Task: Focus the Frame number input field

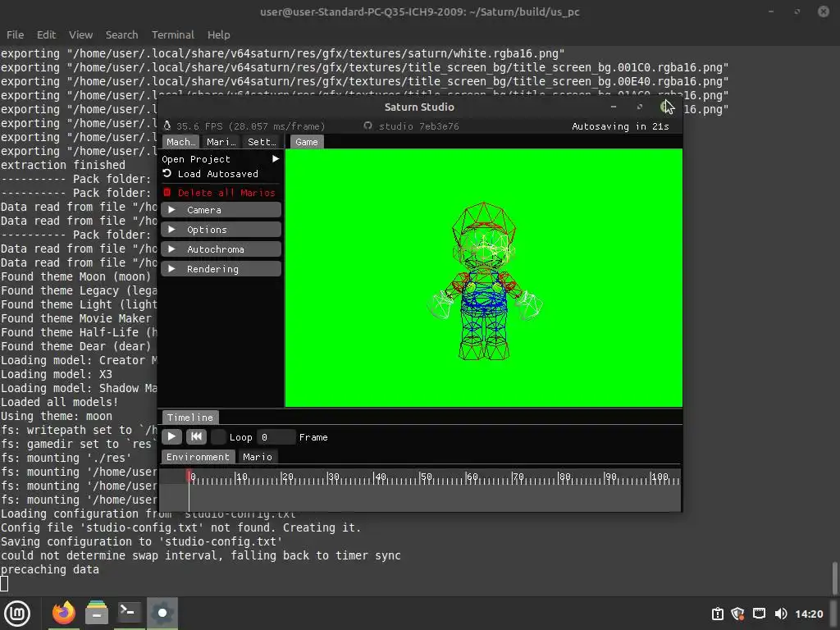Action: tap(276, 437)
